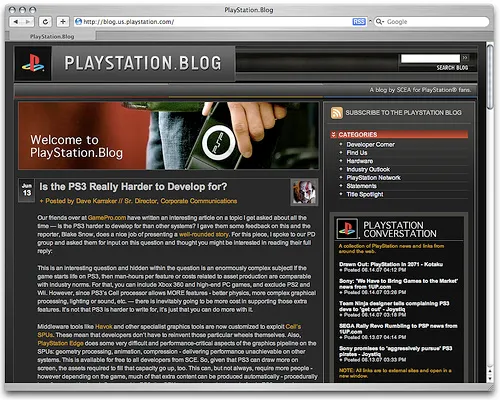Click 'Posted 06.14.07 04:12 PM' timestamp

click(375, 270)
